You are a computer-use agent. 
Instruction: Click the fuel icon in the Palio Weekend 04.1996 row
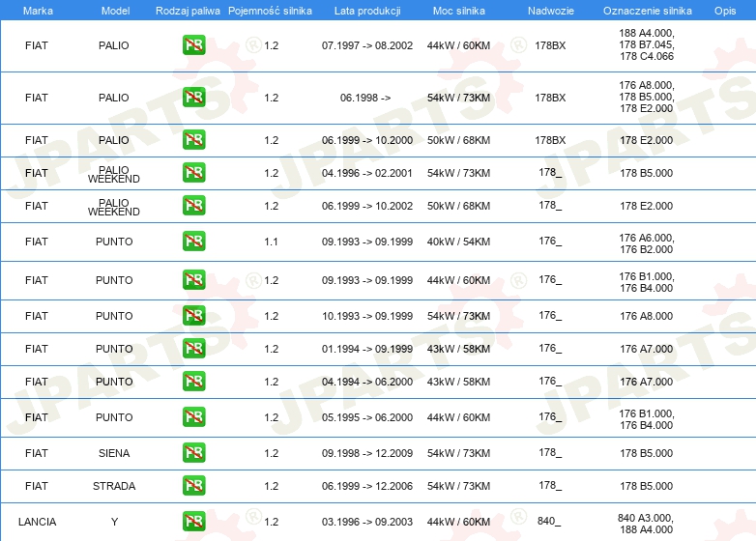click(x=193, y=173)
